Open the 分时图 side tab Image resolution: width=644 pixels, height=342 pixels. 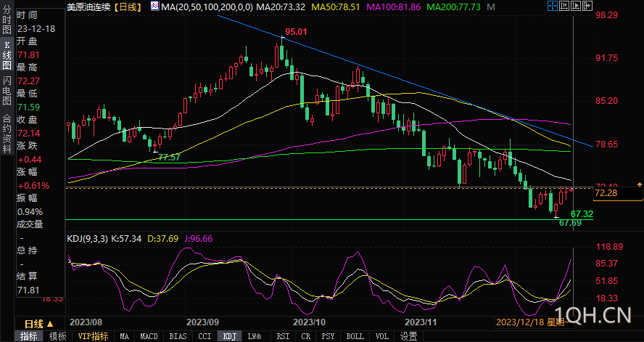(7, 20)
